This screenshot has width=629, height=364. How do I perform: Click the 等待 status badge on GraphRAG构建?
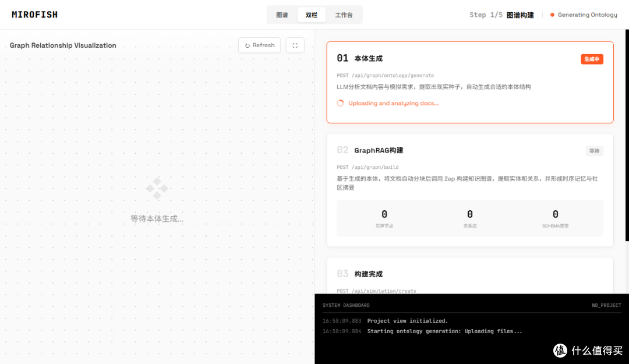[x=594, y=151]
